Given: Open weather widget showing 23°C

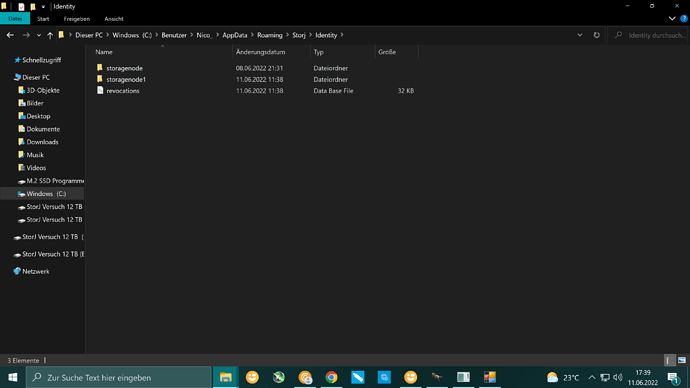Looking at the screenshot, I should 563,377.
